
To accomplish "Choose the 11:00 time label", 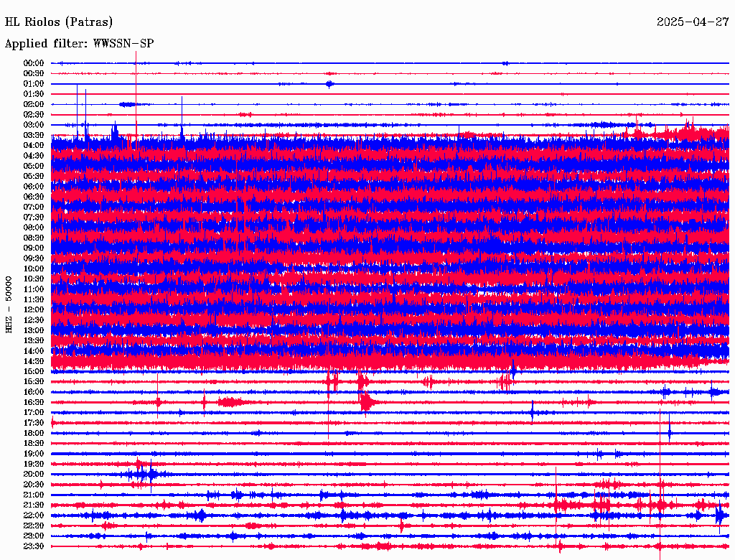I will [34, 290].
